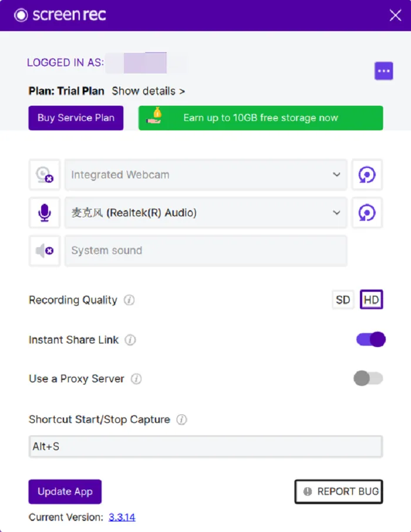This screenshot has height=532, width=411.
Task: Refresh the webcam device list
Action: tap(367, 175)
